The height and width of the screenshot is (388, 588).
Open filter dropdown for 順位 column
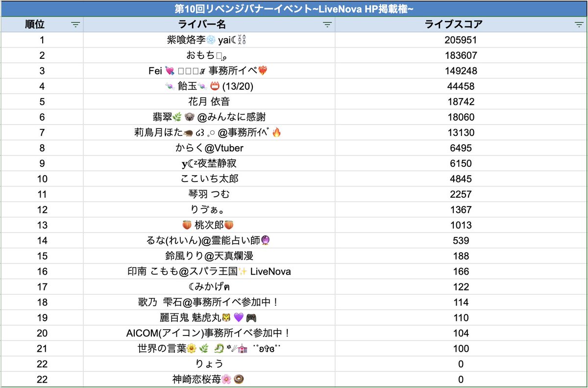(x=75, y=25)
